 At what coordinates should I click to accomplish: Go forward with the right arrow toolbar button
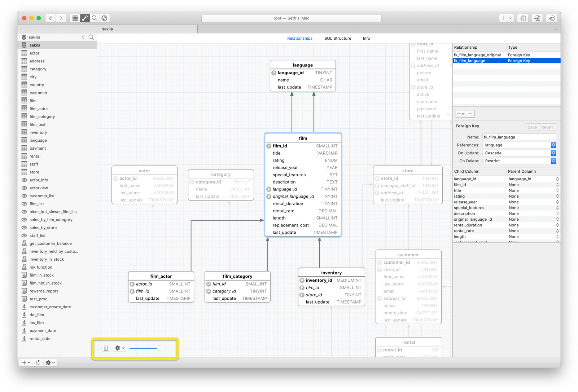pos(61,18)
